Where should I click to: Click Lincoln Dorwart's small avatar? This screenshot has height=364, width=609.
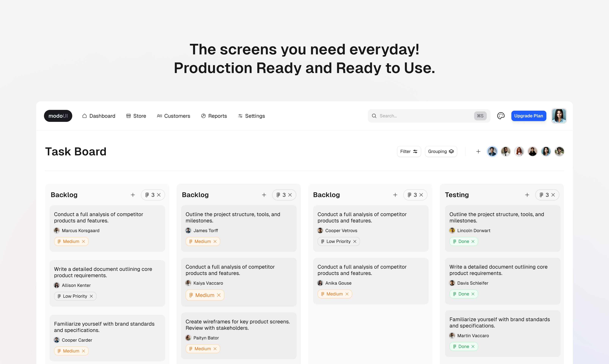point(452,230)
